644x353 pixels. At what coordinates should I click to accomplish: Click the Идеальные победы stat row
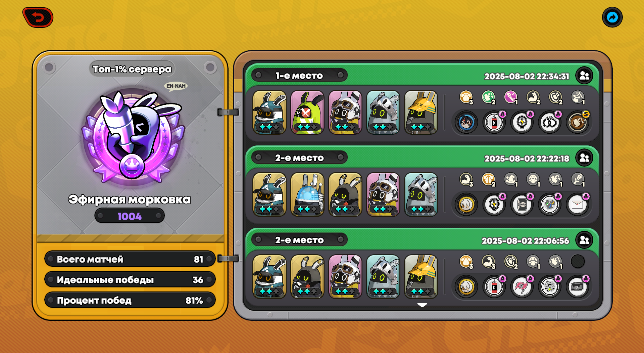pos(130,279)
